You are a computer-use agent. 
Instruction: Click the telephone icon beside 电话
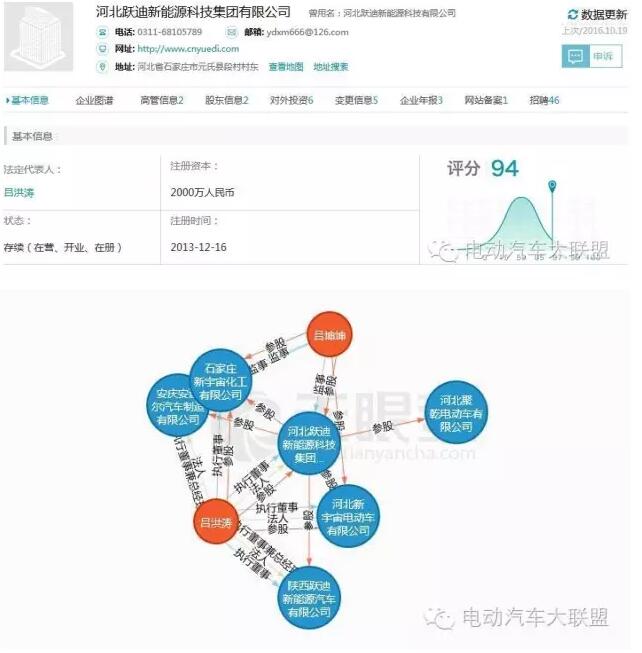coord(102,32)
